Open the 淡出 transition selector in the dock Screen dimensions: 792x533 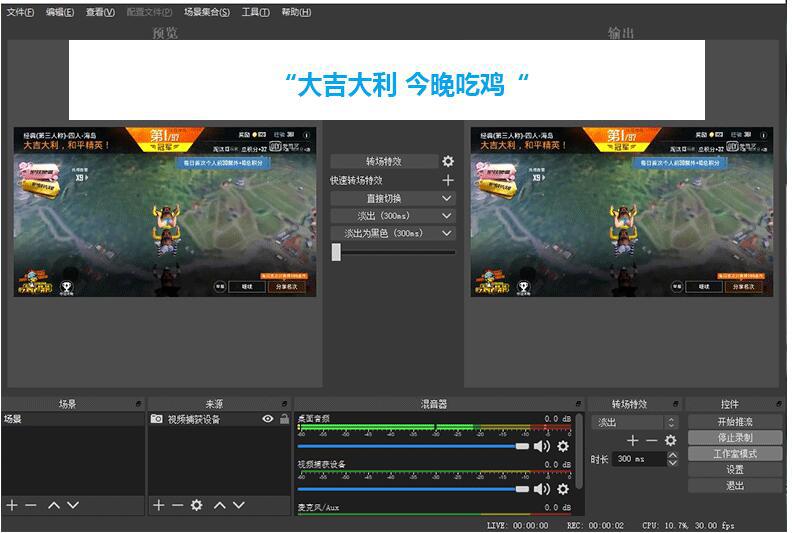[634, 422]
